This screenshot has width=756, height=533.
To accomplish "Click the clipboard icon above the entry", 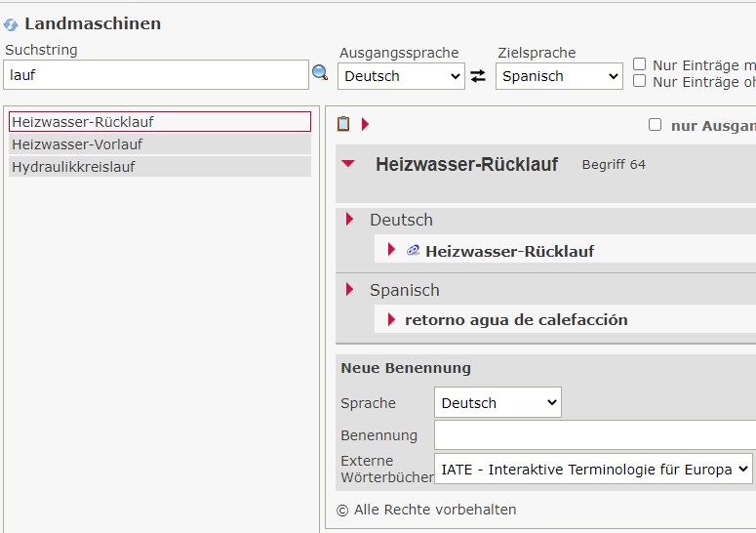I will [343, 124].
